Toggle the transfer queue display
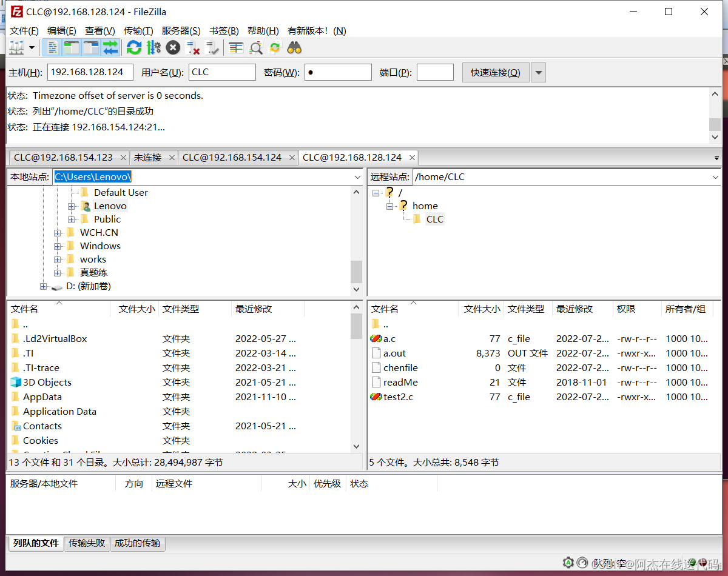Image resolution: width=728 pixels, height=576 pixels. (110, 47)
